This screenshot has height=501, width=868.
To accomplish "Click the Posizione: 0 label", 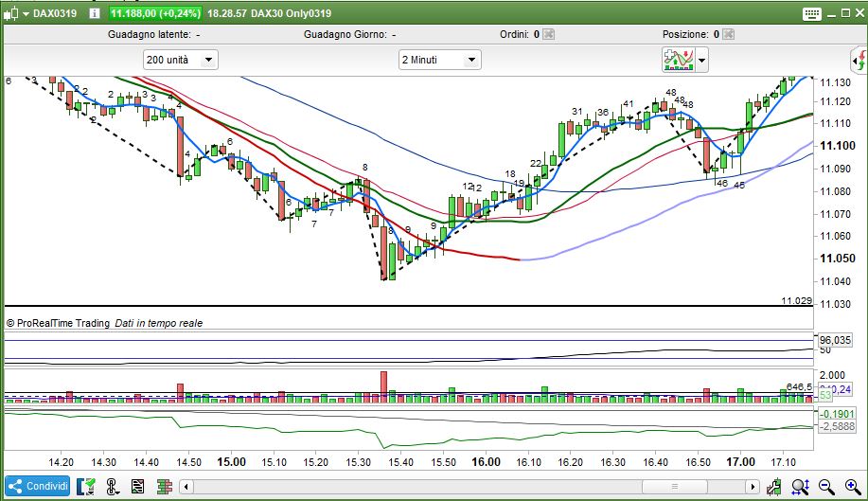I will coord(690,34).
